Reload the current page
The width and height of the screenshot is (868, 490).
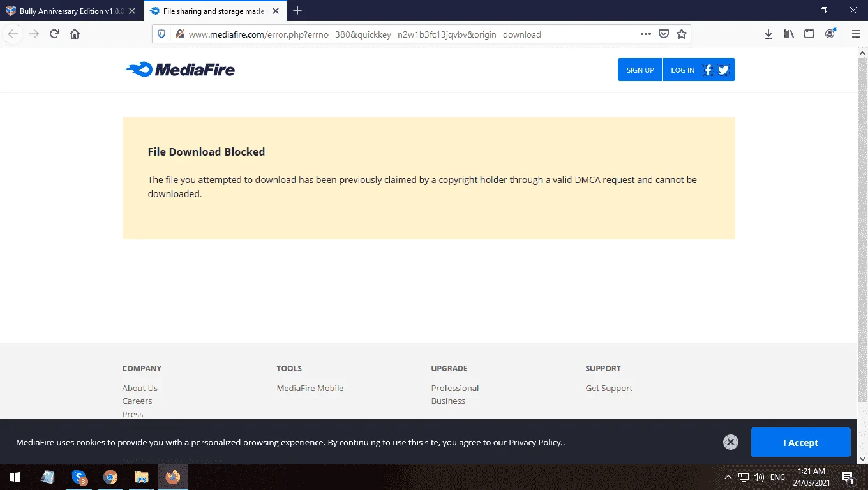click(x=54, y=34)
